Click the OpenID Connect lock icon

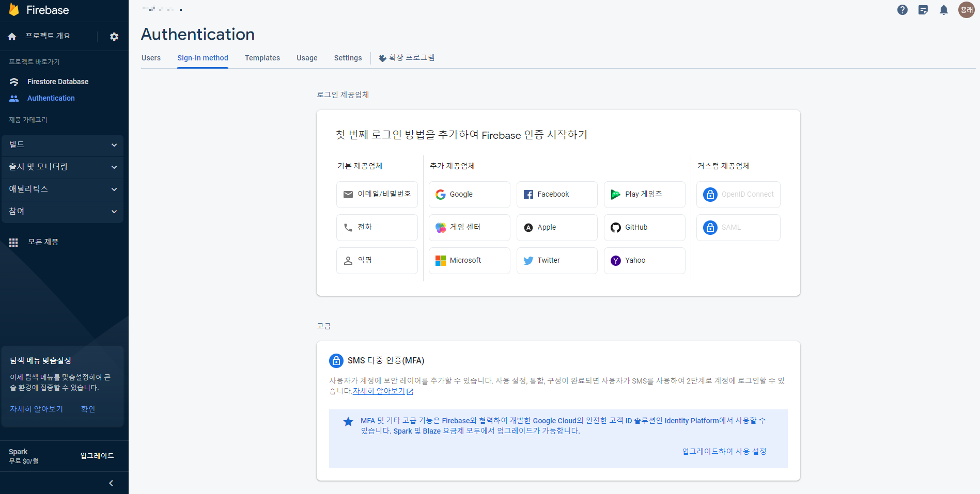point(710,195)
